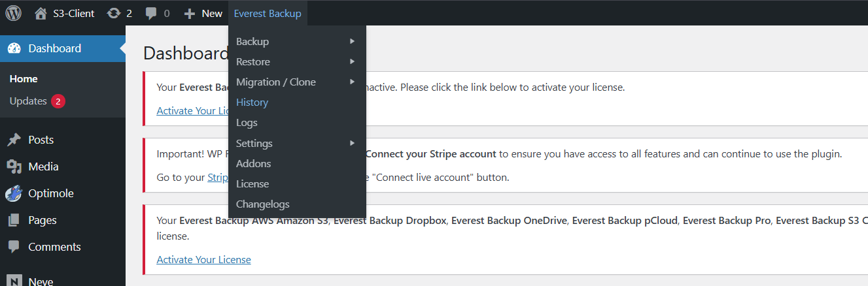Click New in the admin bar

(x=212, y=13)
